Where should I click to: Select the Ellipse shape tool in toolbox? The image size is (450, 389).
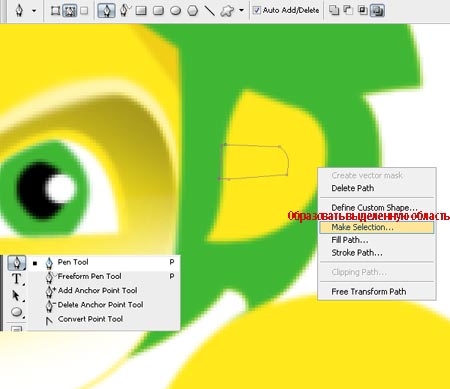pyautogui.click(x=16, y=312)
